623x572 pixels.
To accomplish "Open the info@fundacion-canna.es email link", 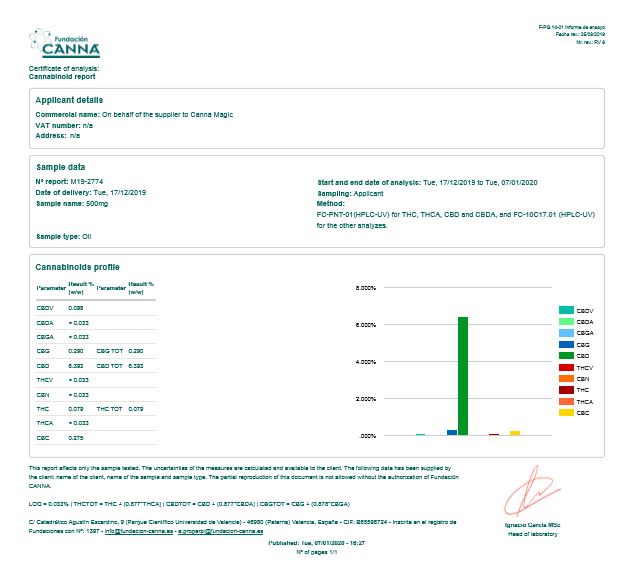I will pos(139,532).
